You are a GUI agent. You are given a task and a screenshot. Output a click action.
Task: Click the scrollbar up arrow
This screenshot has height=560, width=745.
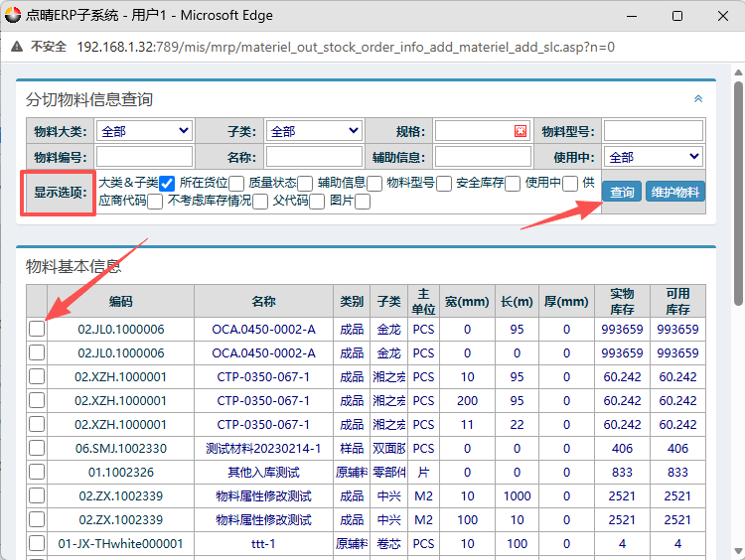738,72
